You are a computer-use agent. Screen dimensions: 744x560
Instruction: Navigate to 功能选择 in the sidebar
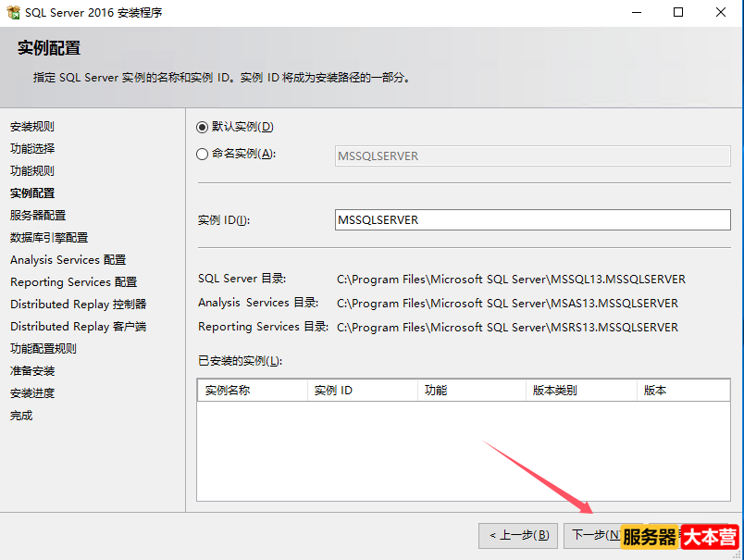point(34,148)
